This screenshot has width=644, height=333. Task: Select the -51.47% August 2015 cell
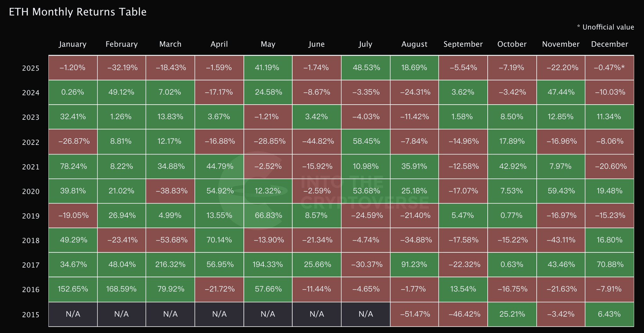click(414, 314)
